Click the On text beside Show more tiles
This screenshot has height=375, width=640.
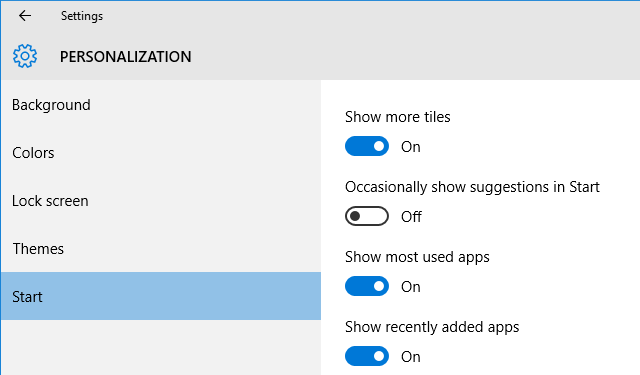[x=411, y=147]
